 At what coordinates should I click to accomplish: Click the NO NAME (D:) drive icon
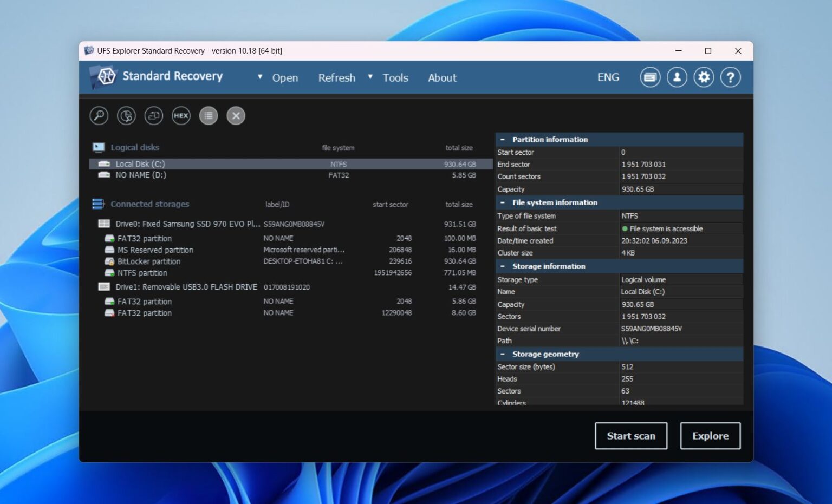pos(104,175)
